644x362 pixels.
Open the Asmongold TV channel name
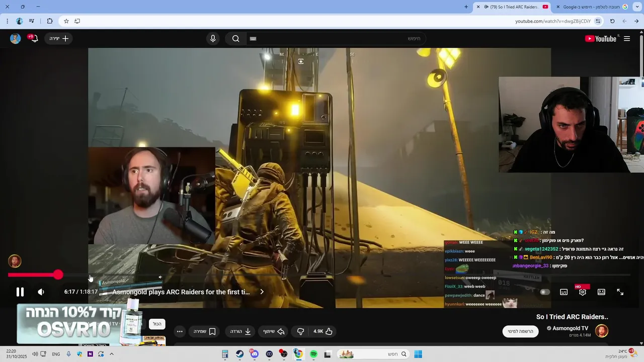(x=570, y=328)
